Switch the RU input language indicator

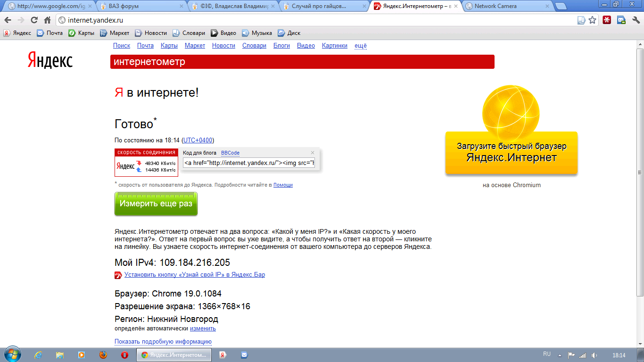(547, 354)
